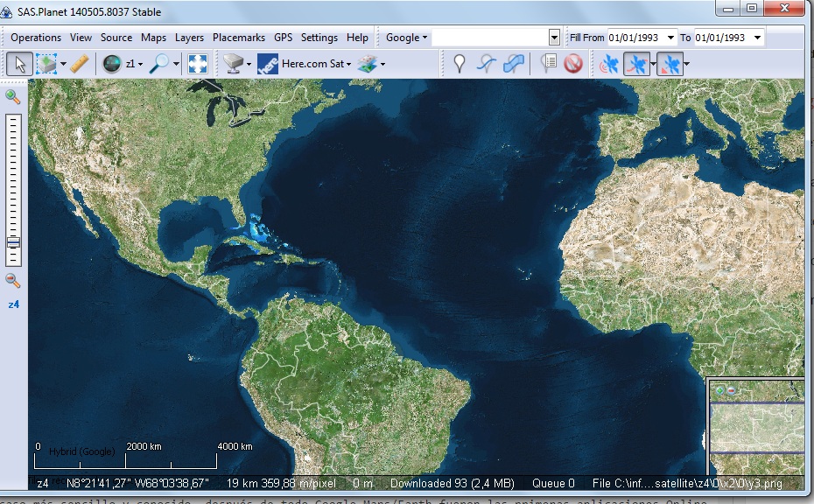Add a new placemark with pin icon
Viewport: 814px width, 504px height.
(x=460, y=63)
